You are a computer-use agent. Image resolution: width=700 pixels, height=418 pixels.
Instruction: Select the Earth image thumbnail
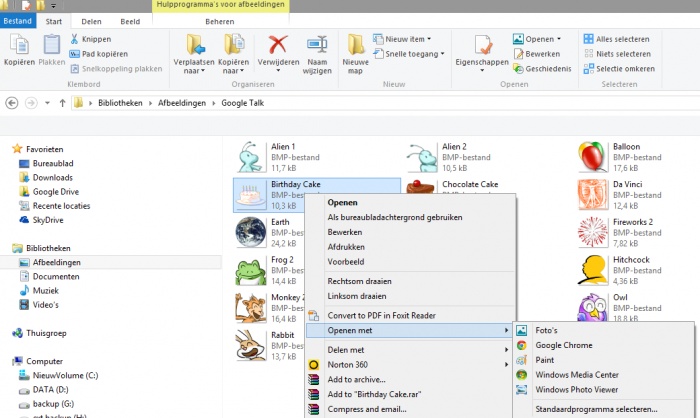(250, 232)
